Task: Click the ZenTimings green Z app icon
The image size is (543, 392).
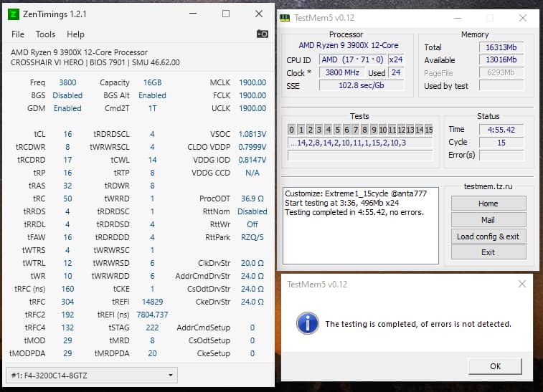Action: click(x=14, y=14)
